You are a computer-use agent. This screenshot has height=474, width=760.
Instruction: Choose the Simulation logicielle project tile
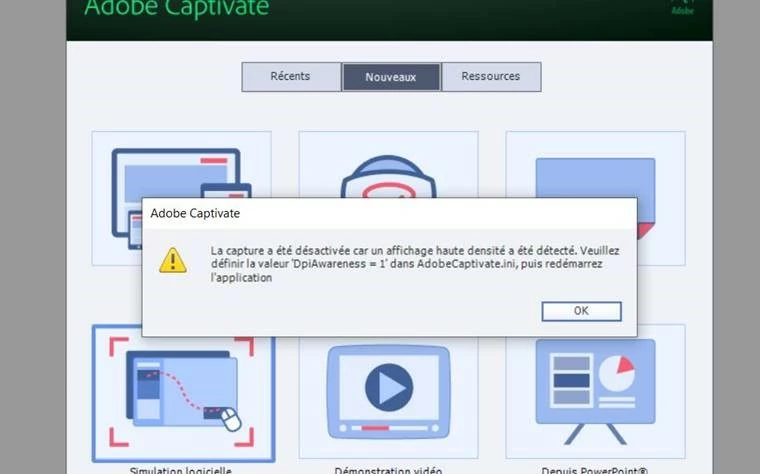tap(183, 394)
